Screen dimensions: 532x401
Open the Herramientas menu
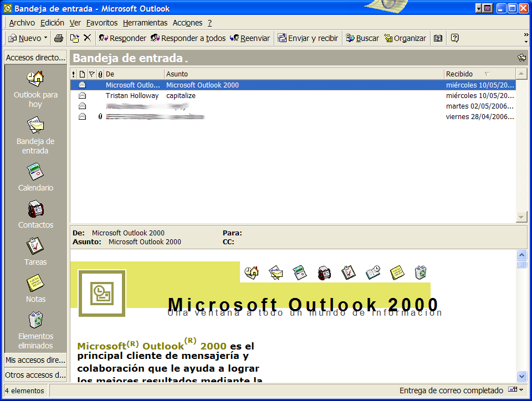145,23
